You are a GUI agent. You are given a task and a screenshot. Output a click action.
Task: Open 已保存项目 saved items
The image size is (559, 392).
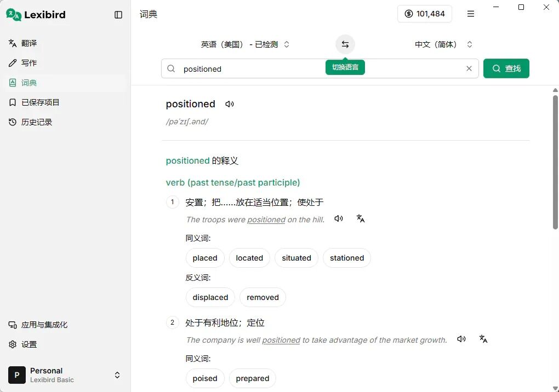(x=65, y=102)
